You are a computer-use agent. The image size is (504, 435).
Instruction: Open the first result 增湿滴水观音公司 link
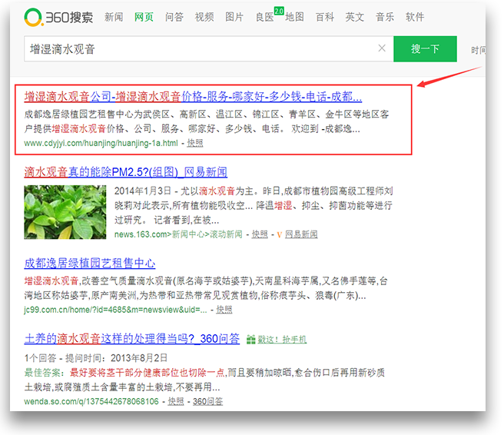coord(193,97)
